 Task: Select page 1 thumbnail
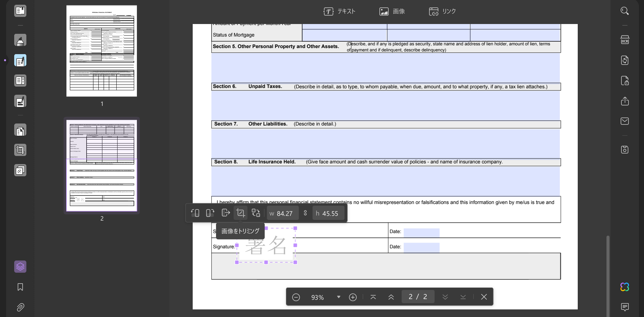click(102, 51)
